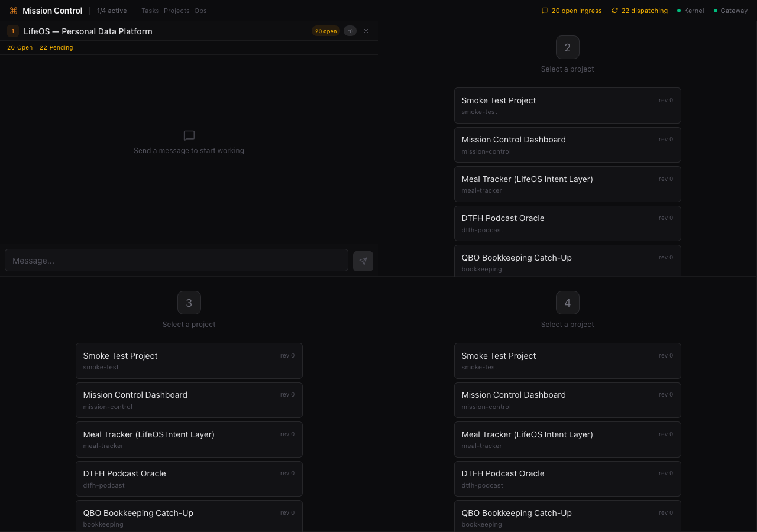Screen dimensions: 757x532
Task: Click the r0 revision badge
Action: [350, 31]
